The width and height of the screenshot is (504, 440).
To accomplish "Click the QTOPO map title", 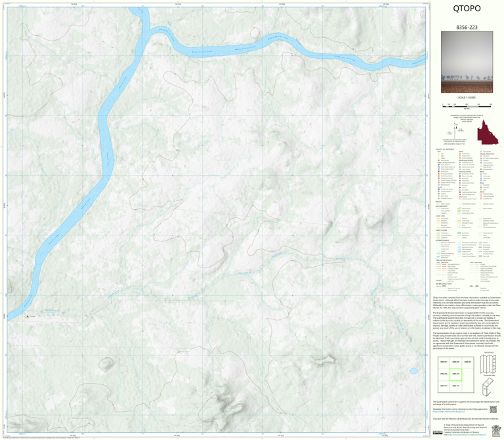I will coord(467,9).
